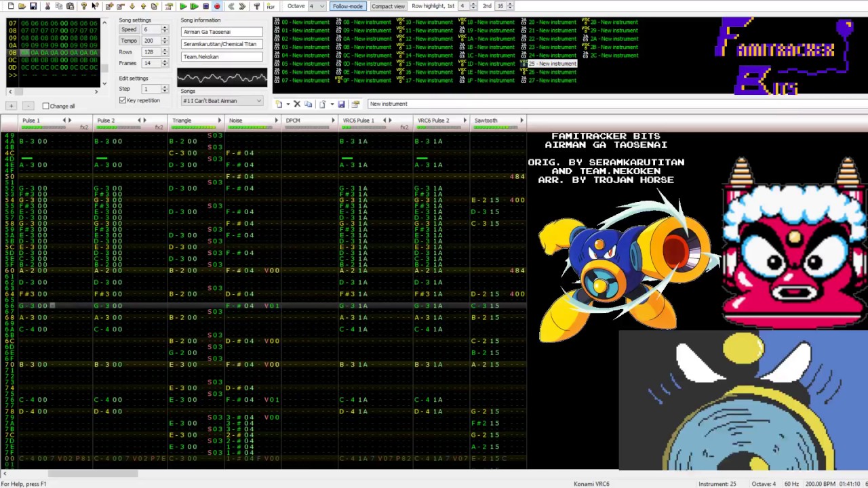Open the About dialog with the question mark icon

click(83, 6)
